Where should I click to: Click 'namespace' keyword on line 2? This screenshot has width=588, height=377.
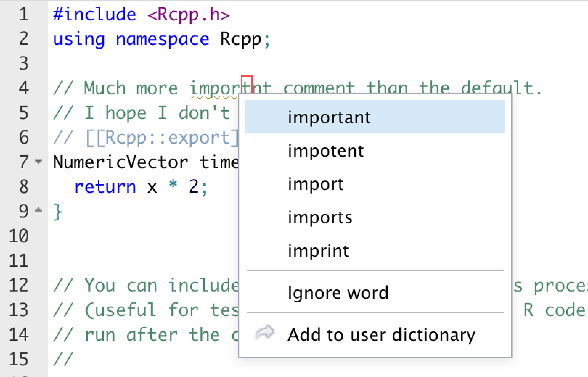pos(162,39)
